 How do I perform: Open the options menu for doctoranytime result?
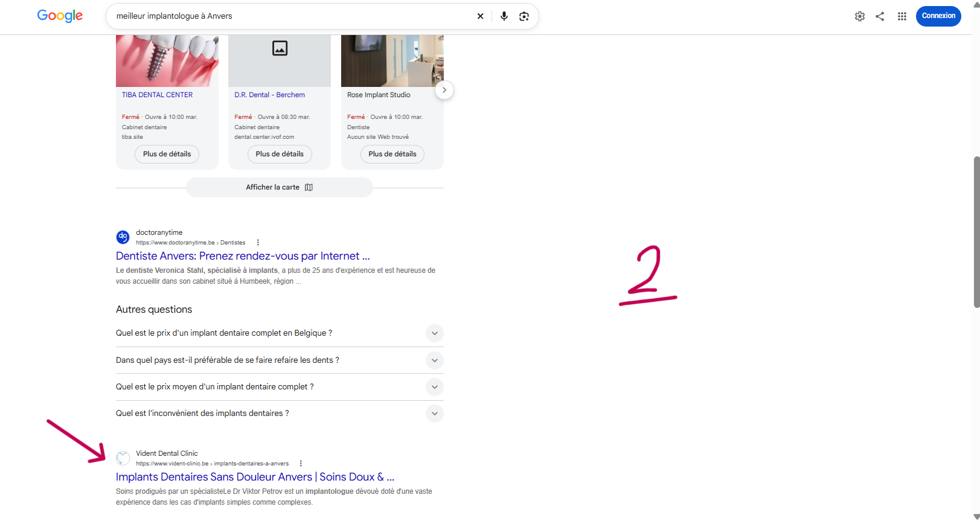[x=258, y=243]
